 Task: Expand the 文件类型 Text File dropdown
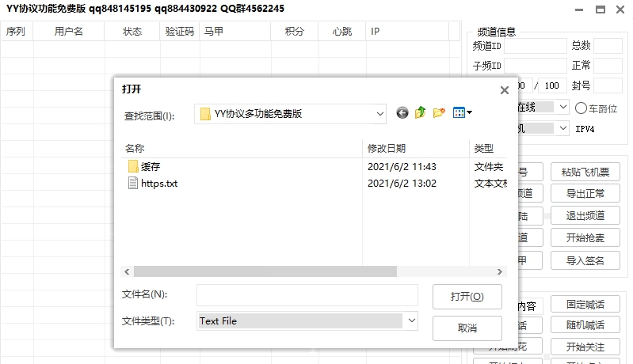(411, 320)
